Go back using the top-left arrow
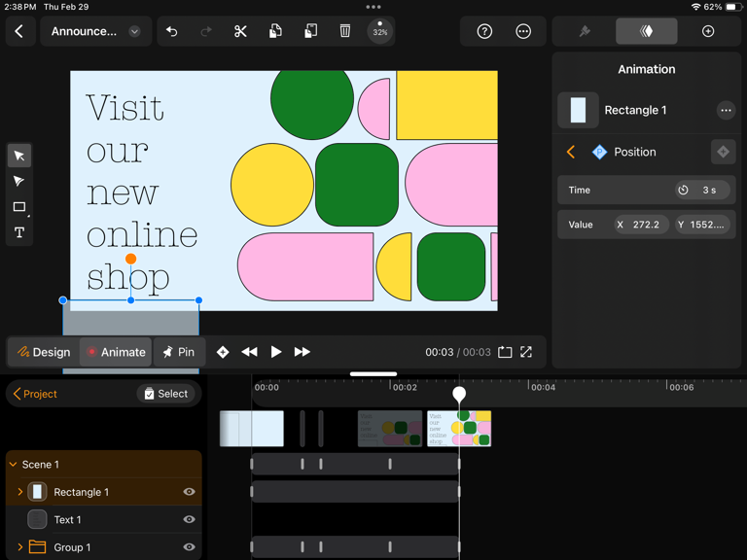The height and width of the screenshot is (560, 747). (x=19, y=31)
